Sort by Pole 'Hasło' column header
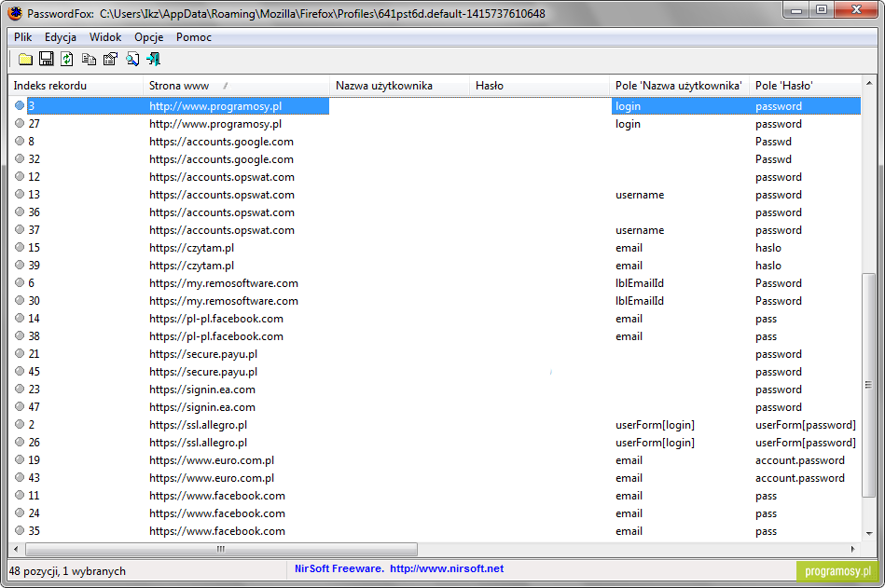Viewport: 885px width, 588px height. [x=806, y=86]
